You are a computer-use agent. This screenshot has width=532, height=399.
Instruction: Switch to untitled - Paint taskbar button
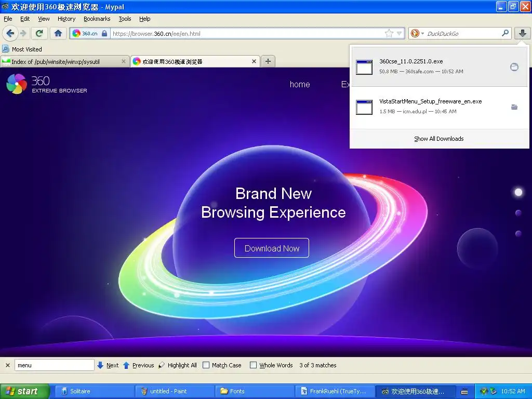tap(175, 391)
